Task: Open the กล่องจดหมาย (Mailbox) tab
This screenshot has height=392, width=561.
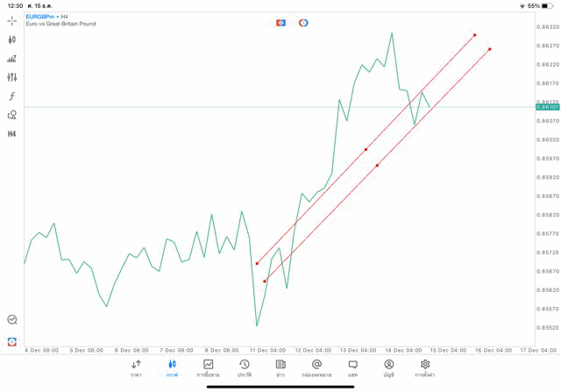Action: (x=316, y=368)
